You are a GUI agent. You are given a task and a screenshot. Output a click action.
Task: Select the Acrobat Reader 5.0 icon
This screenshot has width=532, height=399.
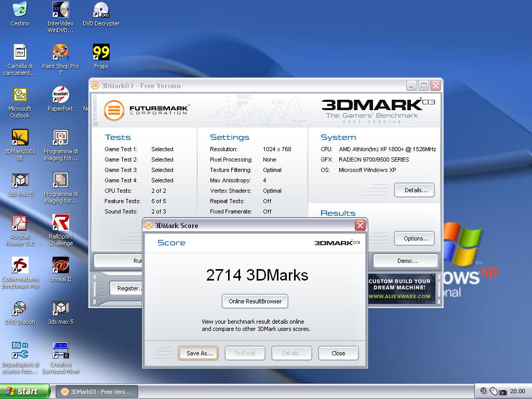pyautogui.click(x=20, y=230)
